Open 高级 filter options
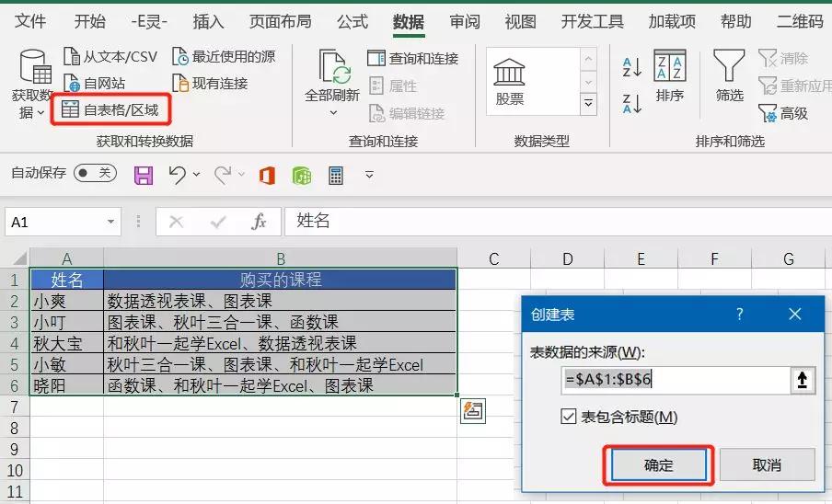Viewport: 832px width, 504px height. (783, 113)
